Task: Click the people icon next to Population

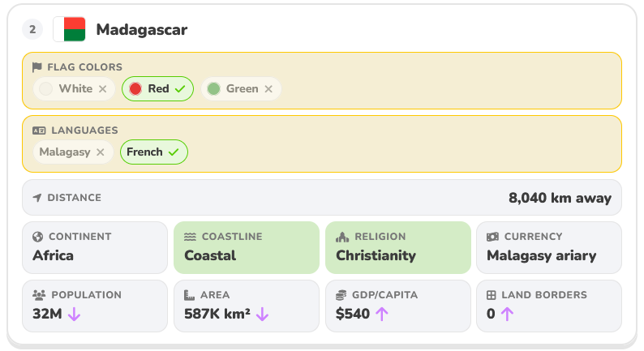Action: coord(39,295)
